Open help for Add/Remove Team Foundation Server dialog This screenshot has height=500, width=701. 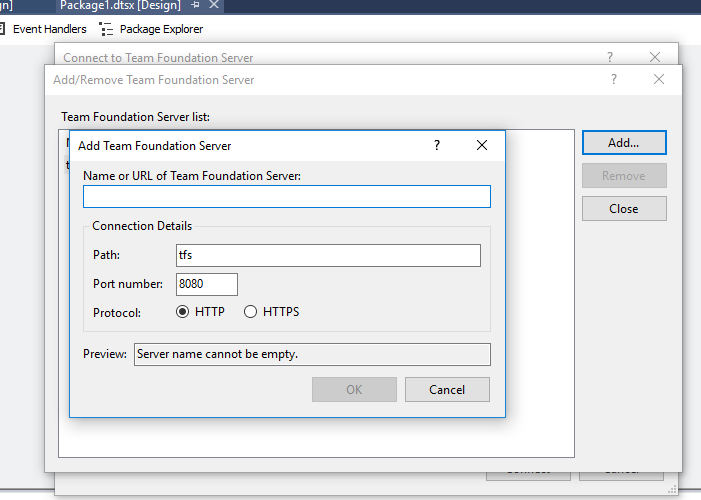point(614,79)
